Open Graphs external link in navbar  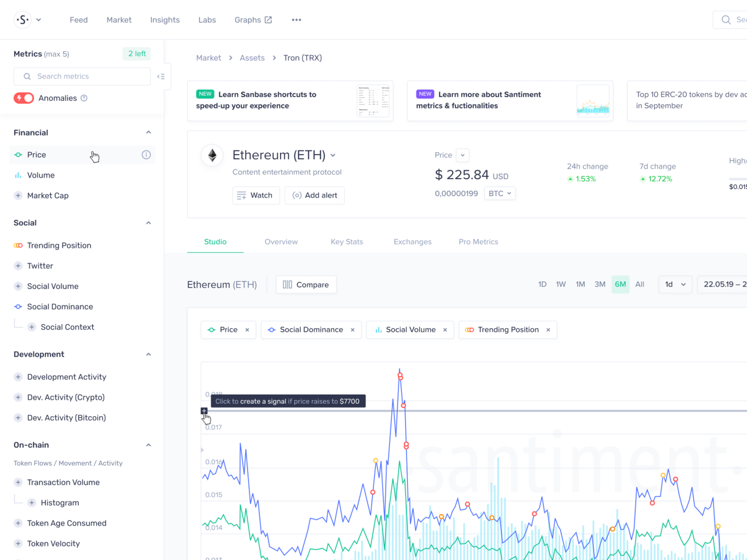coord(253,20)
